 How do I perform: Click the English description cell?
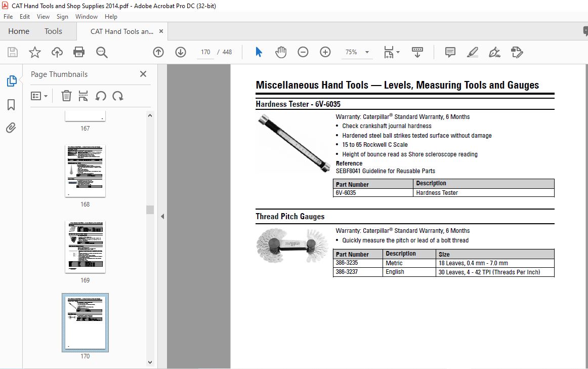coord(409,272)
